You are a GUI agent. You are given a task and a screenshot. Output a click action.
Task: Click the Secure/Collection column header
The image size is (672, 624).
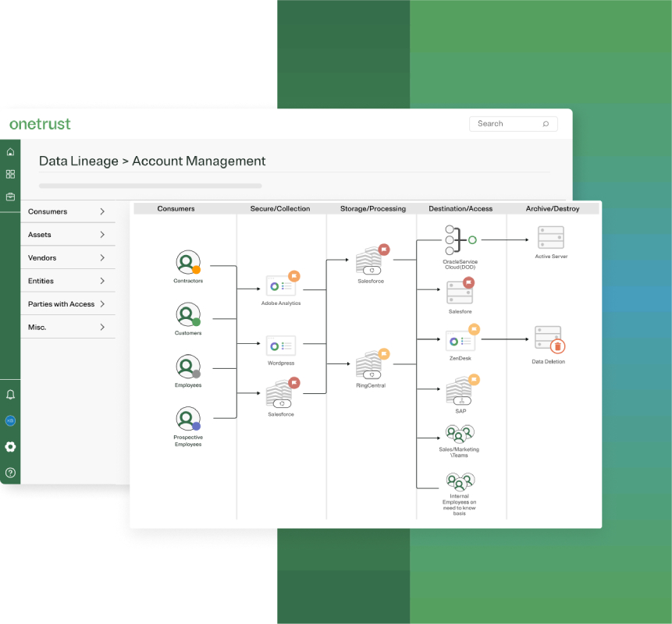[280, 208]
